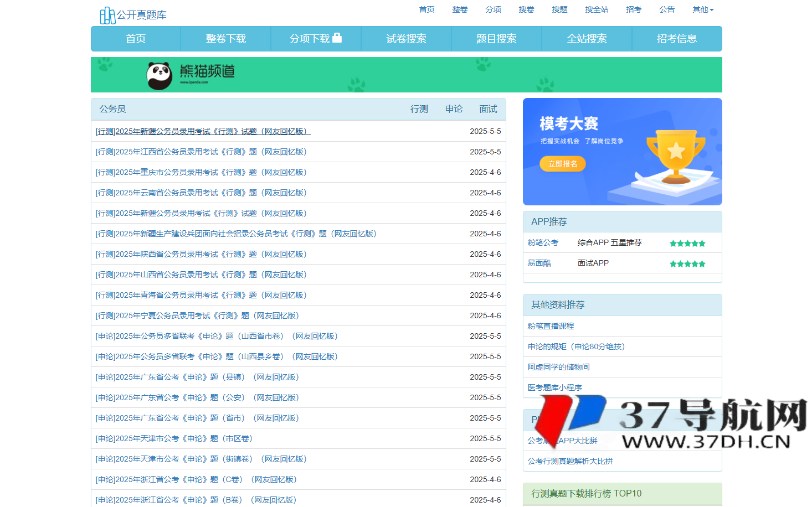Click the 全站搜索 navigation tab
812x507 pixels.
pos(587,39)
